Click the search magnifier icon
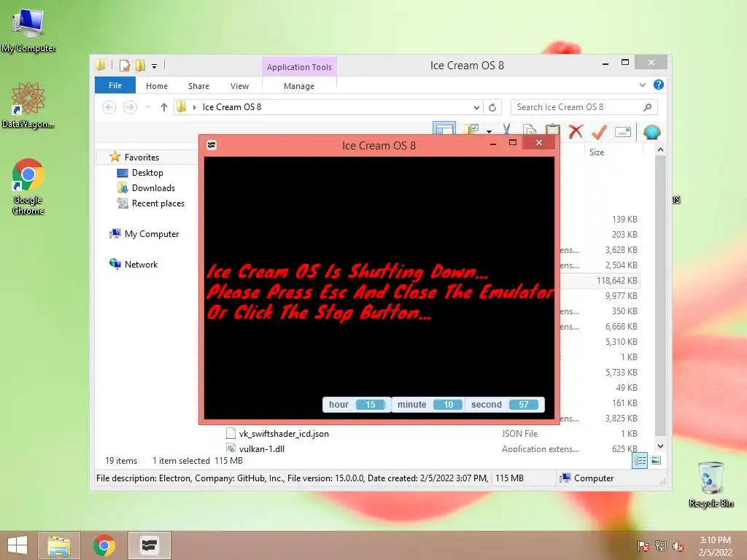The width and height of the screenshot is (747, 560). 648,107
